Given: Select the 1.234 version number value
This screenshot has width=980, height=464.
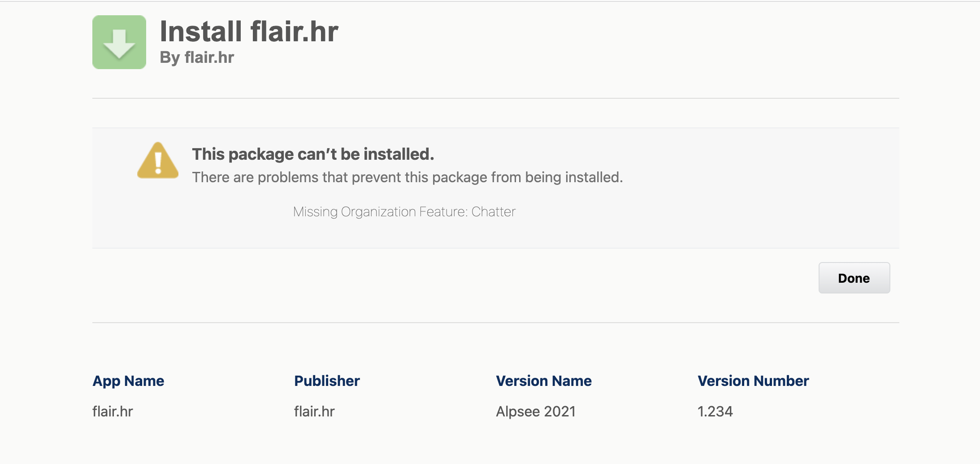Looking at the screenshot, I should (x=715, y=411).
